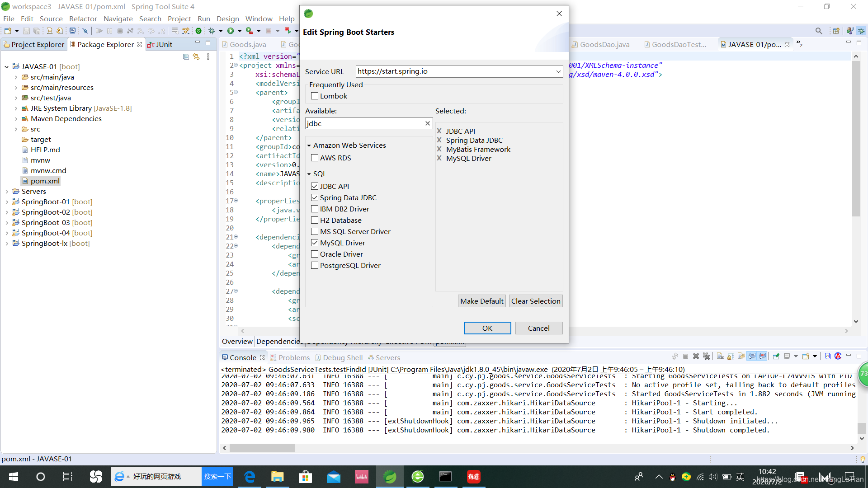Click the Collapse All icon in Package Explorer
This screenshot has width=868, height=488.
pos(186,56)
